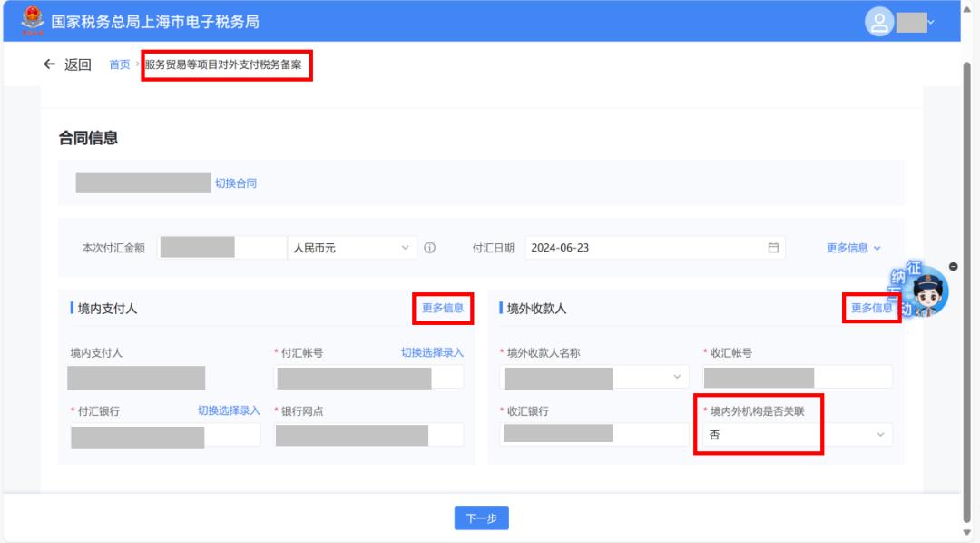Expand 更多信息 next to payment date
The image size is (980, 543).
point(853,248)
